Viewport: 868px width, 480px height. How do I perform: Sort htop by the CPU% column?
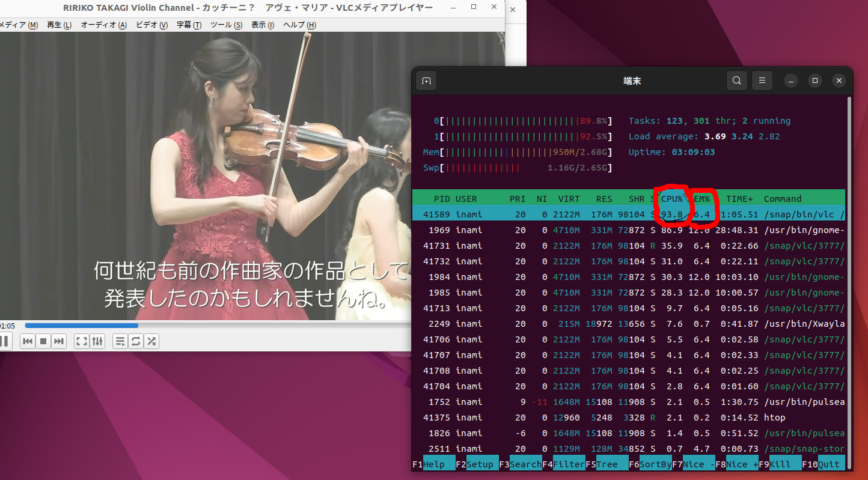(x=671, y=199)
